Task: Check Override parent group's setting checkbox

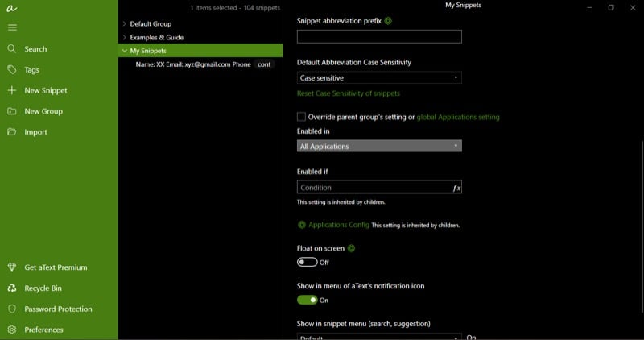Action: 301,117
